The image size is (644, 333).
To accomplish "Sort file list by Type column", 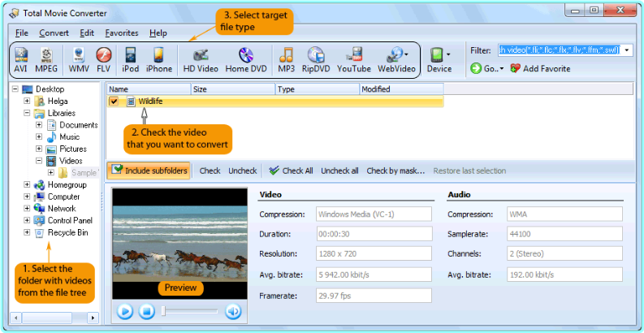I will tap(318, 89).
